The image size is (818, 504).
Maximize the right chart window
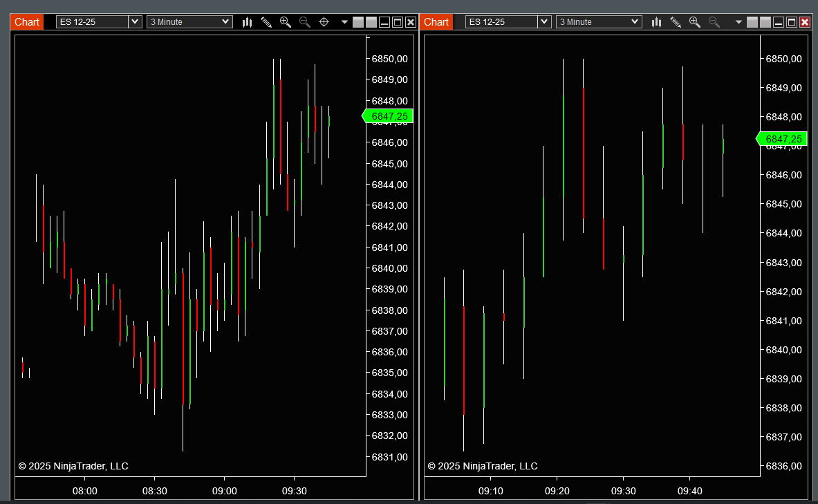point(792,22)
